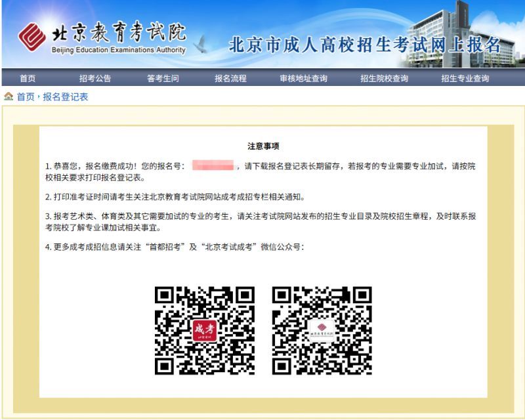Click the 注意事项 heading text
The image size is (525, 420).
click(263, 146)
